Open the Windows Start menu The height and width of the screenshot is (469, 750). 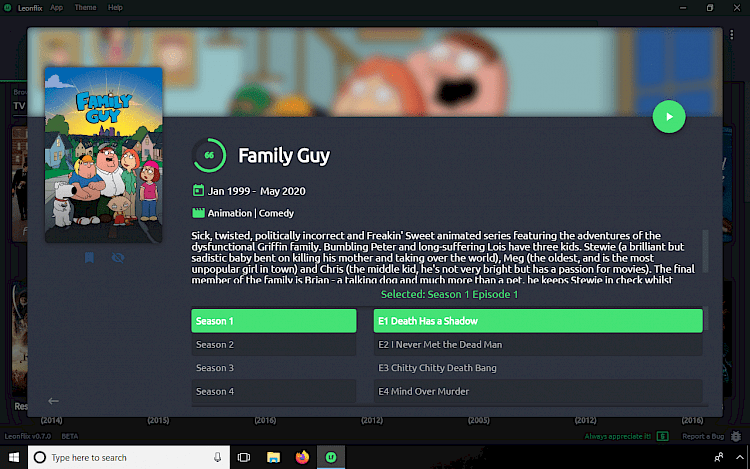[14, 458]
